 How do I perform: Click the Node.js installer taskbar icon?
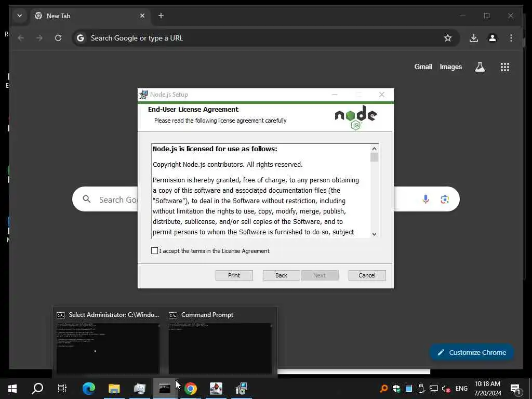tap(241, 389)
